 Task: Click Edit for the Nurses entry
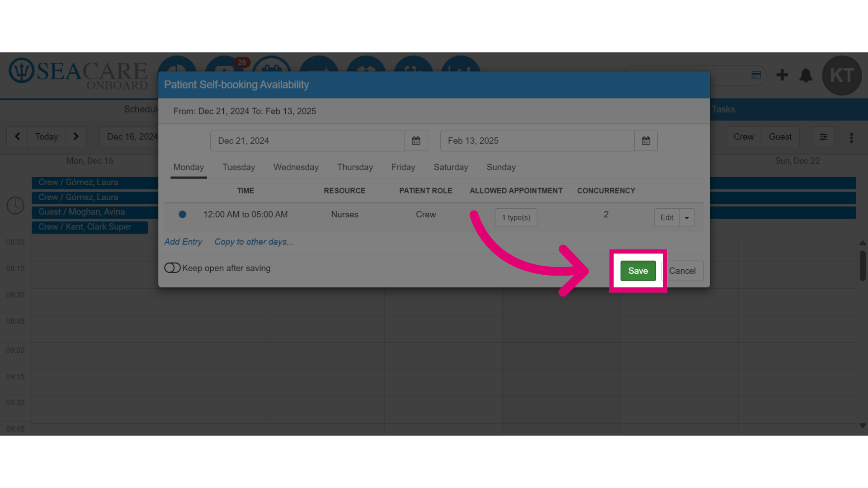coord(667,218)
